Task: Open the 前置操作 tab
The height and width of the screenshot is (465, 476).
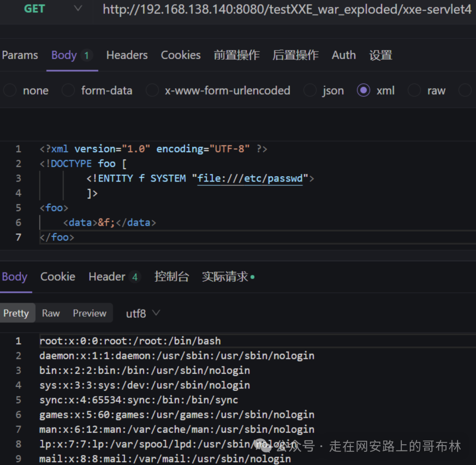Action: (x=237, y=55)
